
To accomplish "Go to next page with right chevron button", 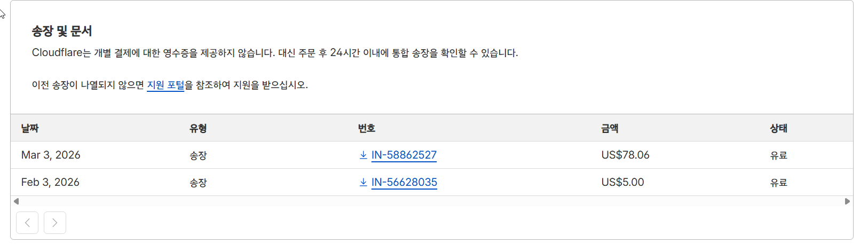I will click(55, 223).
